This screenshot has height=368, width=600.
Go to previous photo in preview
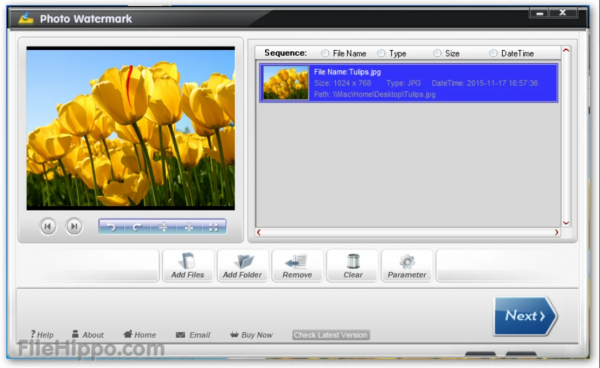click(48, 226)
